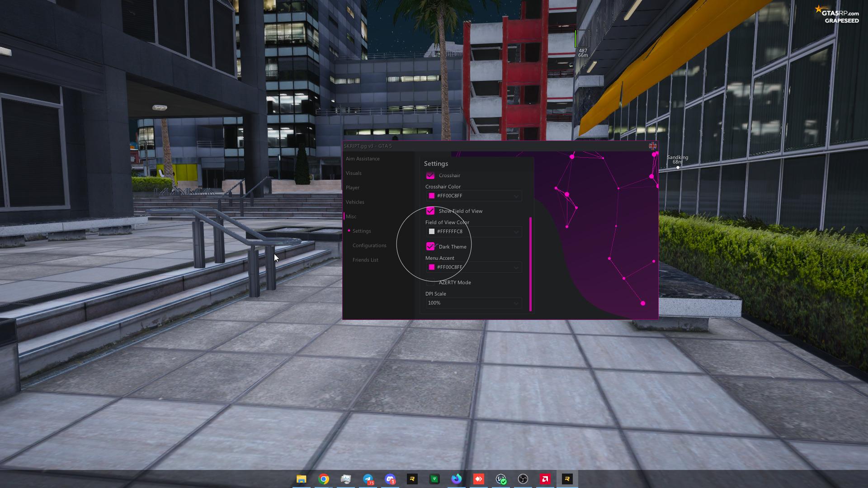
Task: Open AMD software taskbar icon
Action: click(x=545, y=479)
